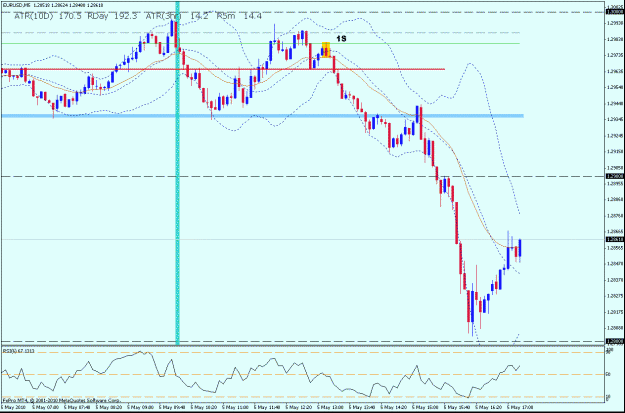Screen dimensions: 625x413
Task: Click the orange highlighted entry candle marker
Action: (x=326, y=50)
